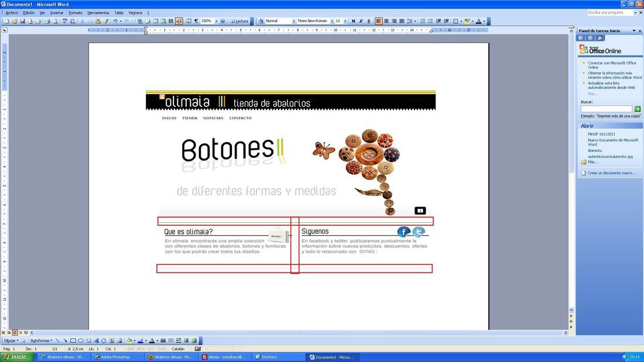Click the Columns icon in the toolbar
The image size is (644, 362).
click(170, 21)
